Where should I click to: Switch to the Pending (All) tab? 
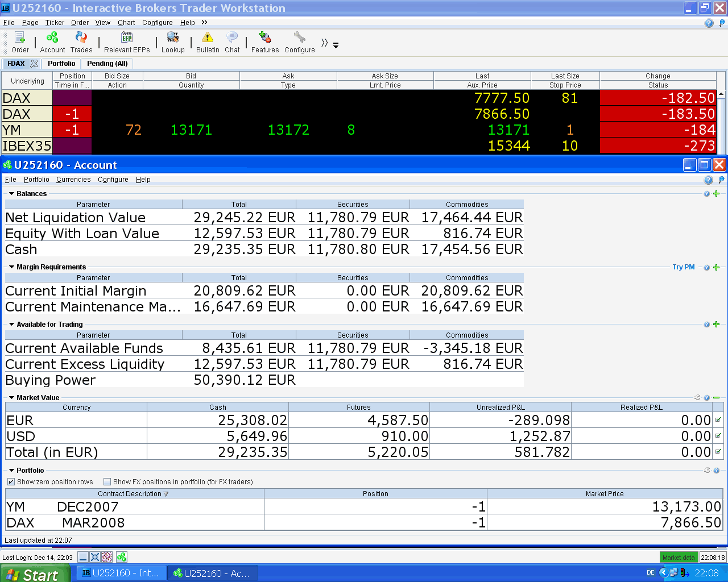coord(107,64)
